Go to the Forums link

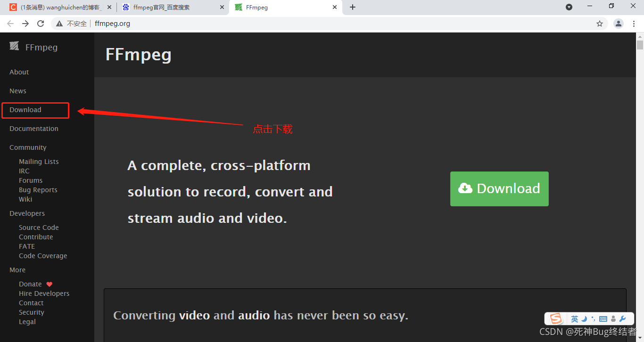(x=31, y=180)
